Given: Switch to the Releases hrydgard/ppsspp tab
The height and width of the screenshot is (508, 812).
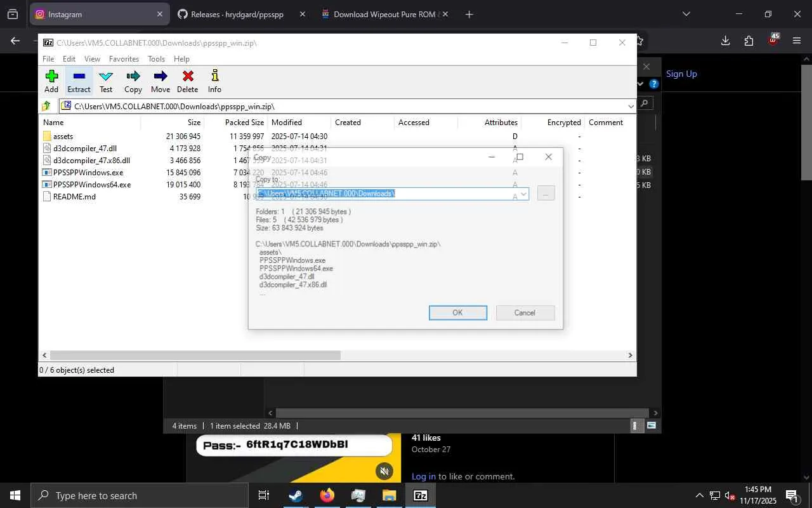Looking at the screenshot, I should tap(241, 14).
